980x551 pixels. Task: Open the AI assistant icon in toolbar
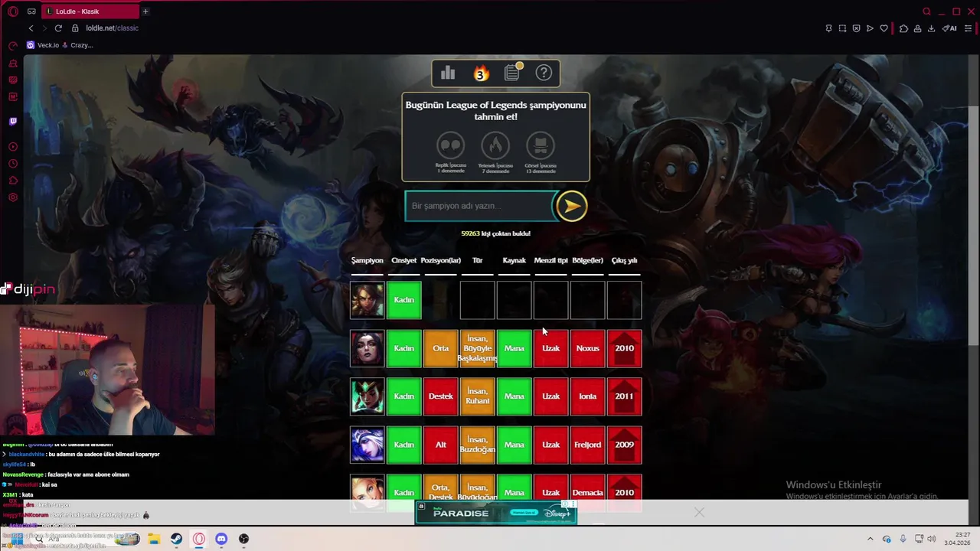(949, 28)
